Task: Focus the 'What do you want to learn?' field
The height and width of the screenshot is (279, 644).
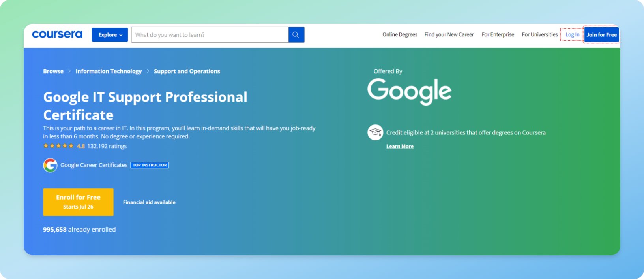Action: (x=210, y=35)
